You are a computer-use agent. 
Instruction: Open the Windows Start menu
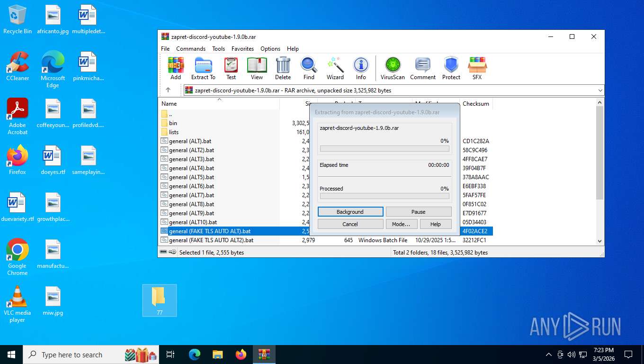(x=11, y=355)
